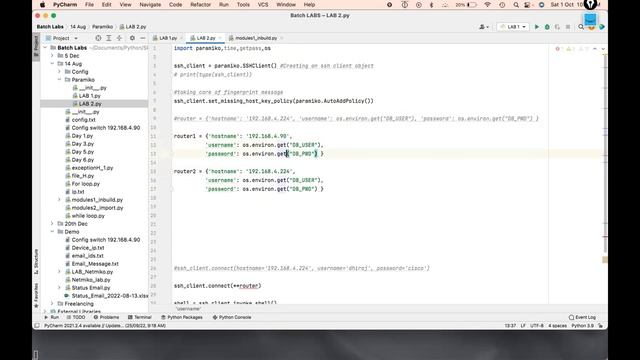Image resolution: width=640 pixels, height=360 pixels.
Task: Click the Wi-Fi icon in menu bar
Action: pos(487,5)
